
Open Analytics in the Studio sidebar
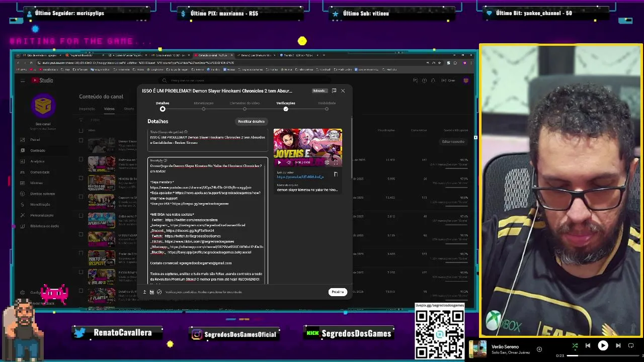point(37,161)
